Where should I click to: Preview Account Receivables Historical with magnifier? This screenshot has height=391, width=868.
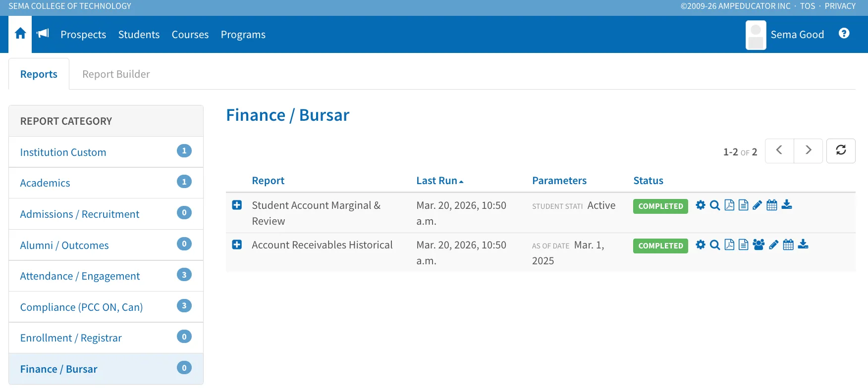pyautogui.click(x=715, y=244)
